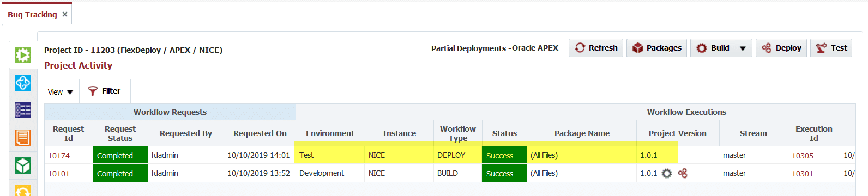Open execution ID 10305 link
This screenshot has width=868, height=196.
803,156
